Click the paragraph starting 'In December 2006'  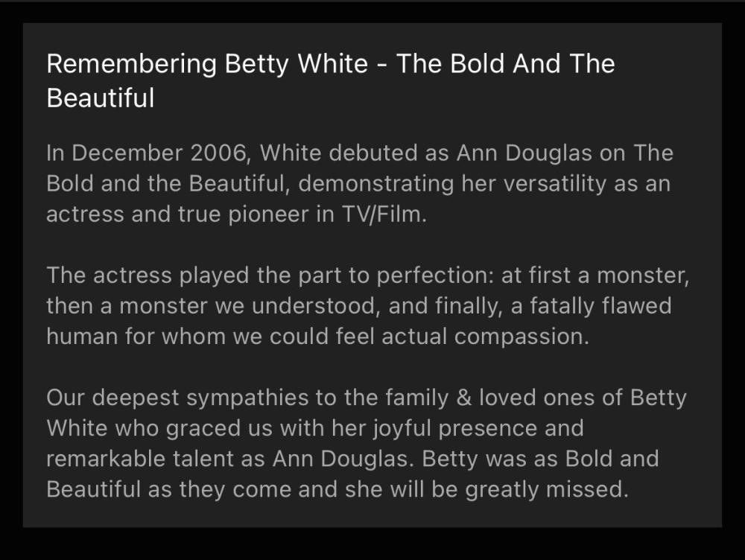click(359, 184)
